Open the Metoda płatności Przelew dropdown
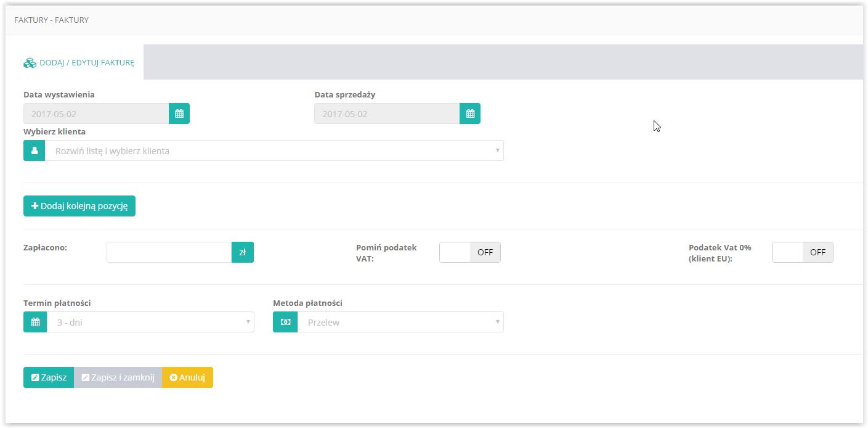868x428 pixels. tap(400, 322)
